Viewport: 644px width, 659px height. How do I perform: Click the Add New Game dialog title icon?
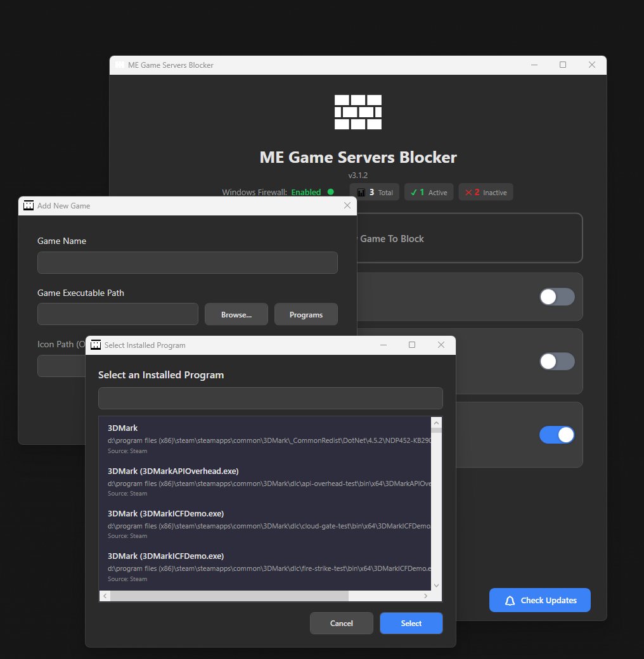tap(29, 205)
